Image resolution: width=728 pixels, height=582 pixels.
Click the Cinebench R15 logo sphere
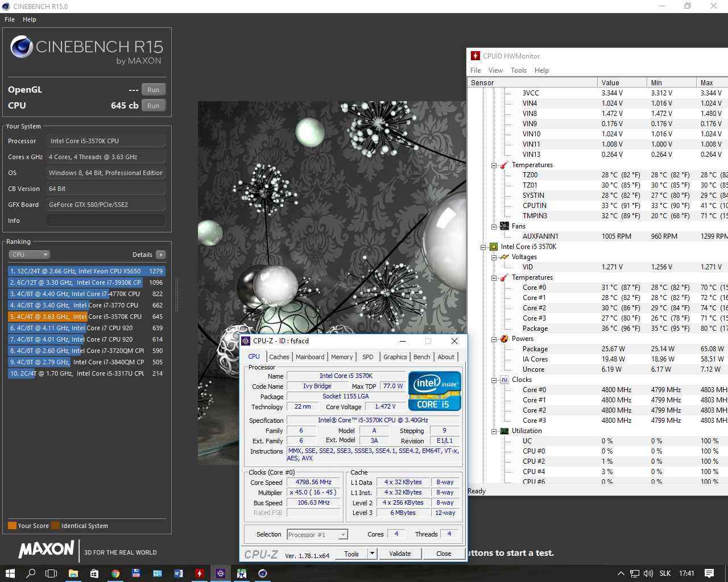coord(22,47)
